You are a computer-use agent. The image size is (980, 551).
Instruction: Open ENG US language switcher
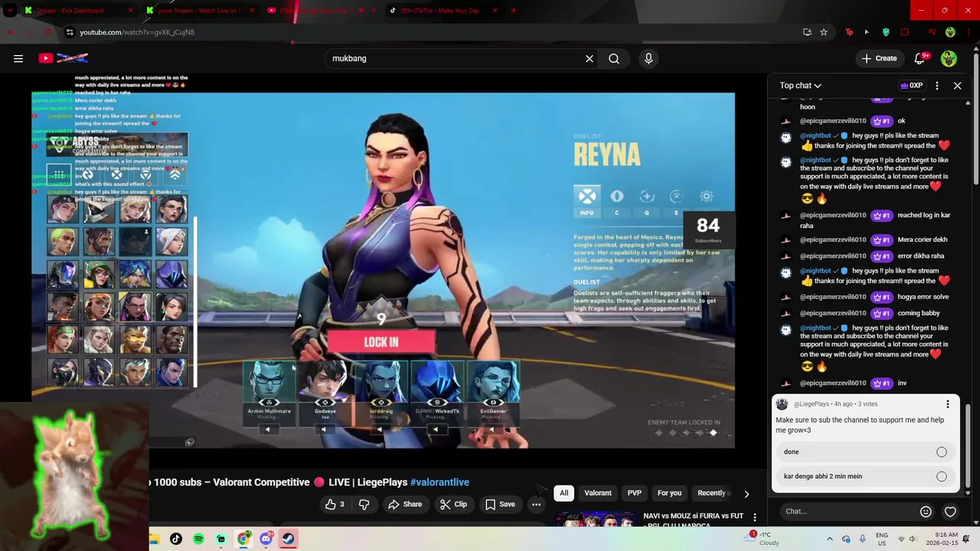pyautogui.click(x=882, y=539)
